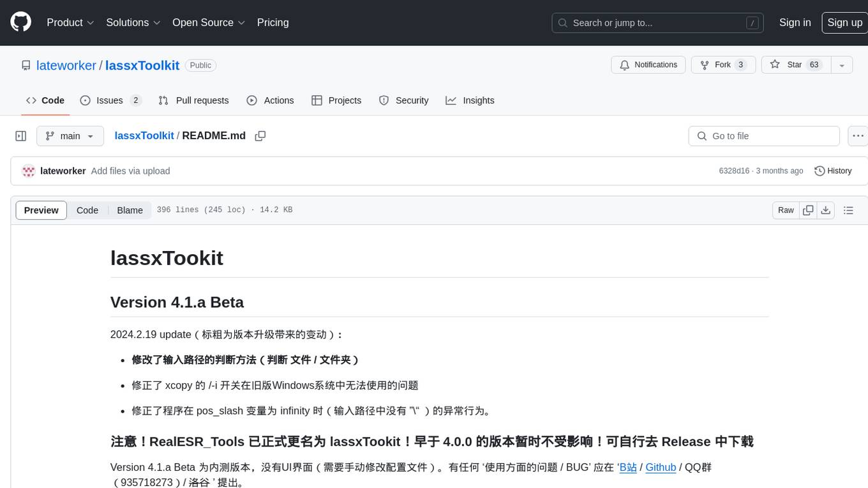The height and width of the screenshot is (488, 868).
Task: Open the Insights tab
Action: pos(470,100)
